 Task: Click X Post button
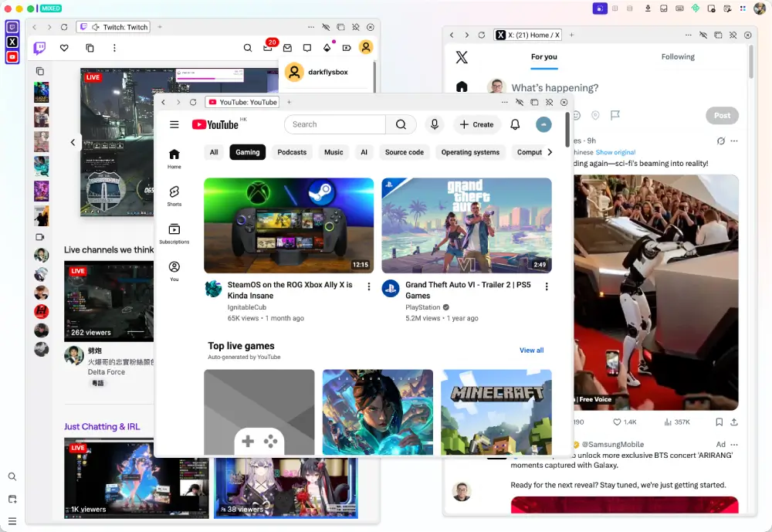723,115
